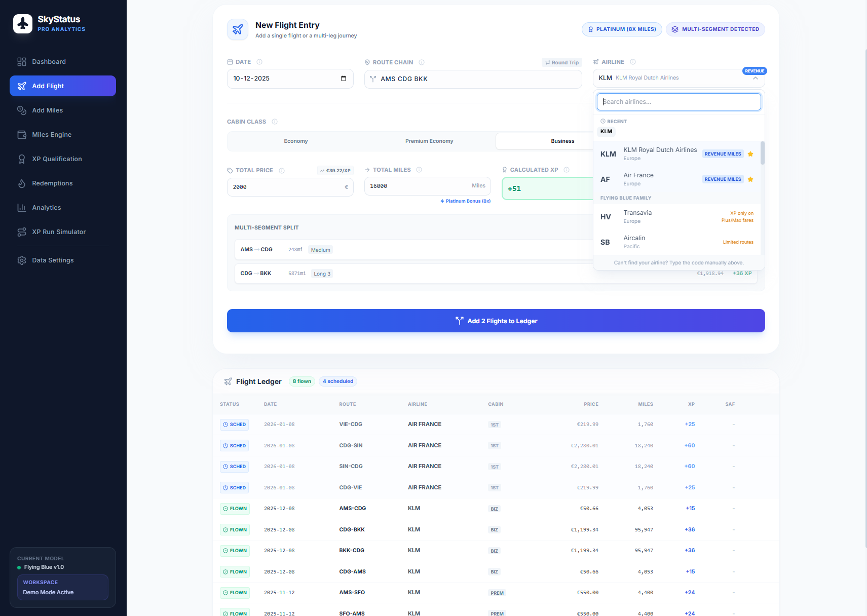
Task: Click the info icon next to Cabin Class
Action: coord(275,122)
